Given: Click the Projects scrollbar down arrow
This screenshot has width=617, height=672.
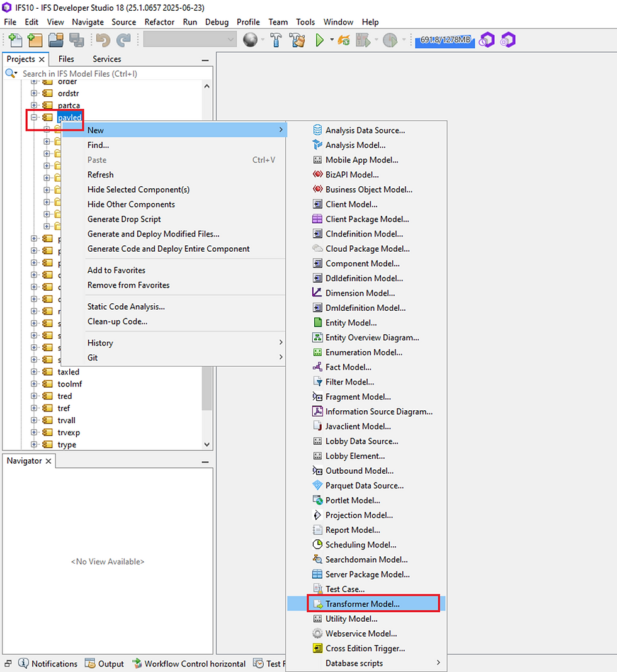Looking at the screenshot, I should point(207,444).
